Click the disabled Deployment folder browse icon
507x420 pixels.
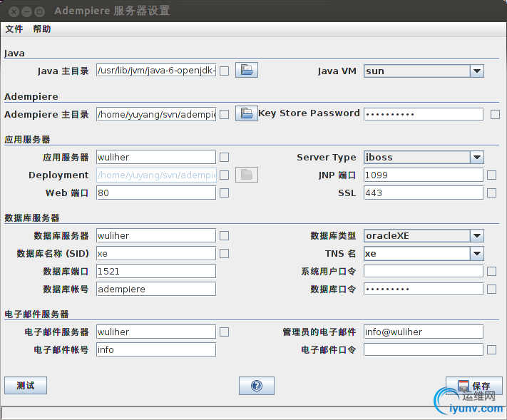click(247, 175)
